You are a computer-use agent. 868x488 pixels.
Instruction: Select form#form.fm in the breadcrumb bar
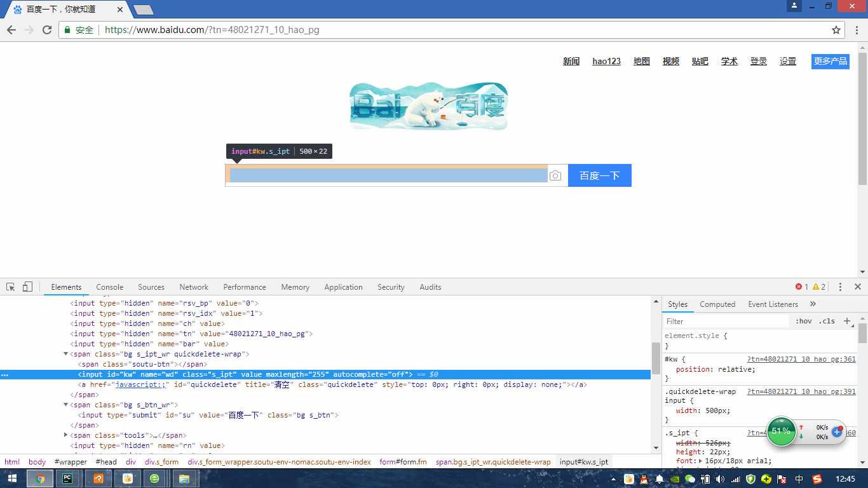[403, 462]
